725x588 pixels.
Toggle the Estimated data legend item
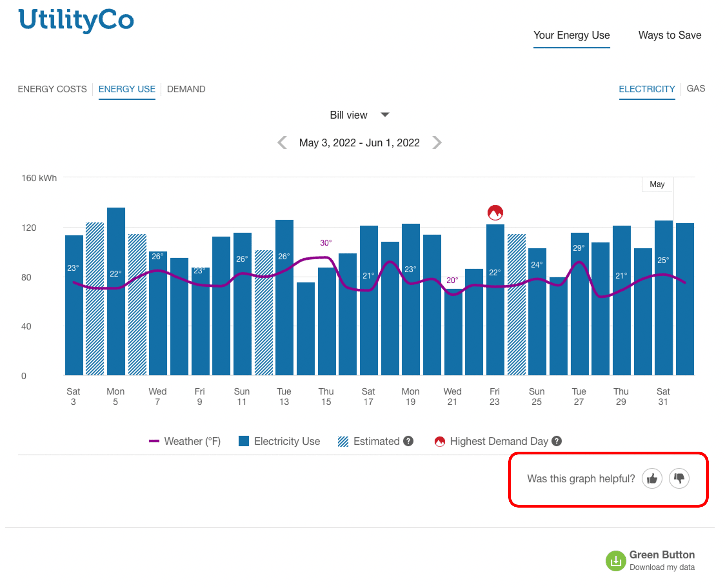(x=376, y=441)
